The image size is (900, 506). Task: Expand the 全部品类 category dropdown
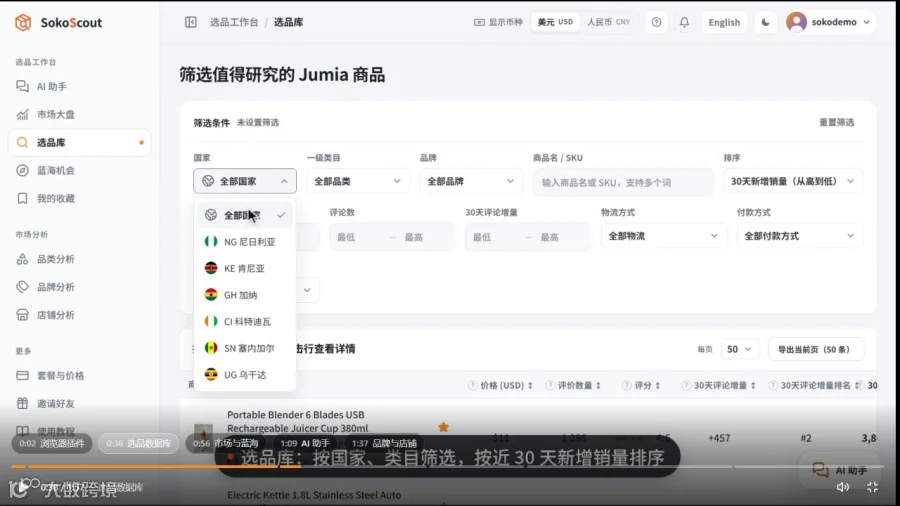(358, 181)
